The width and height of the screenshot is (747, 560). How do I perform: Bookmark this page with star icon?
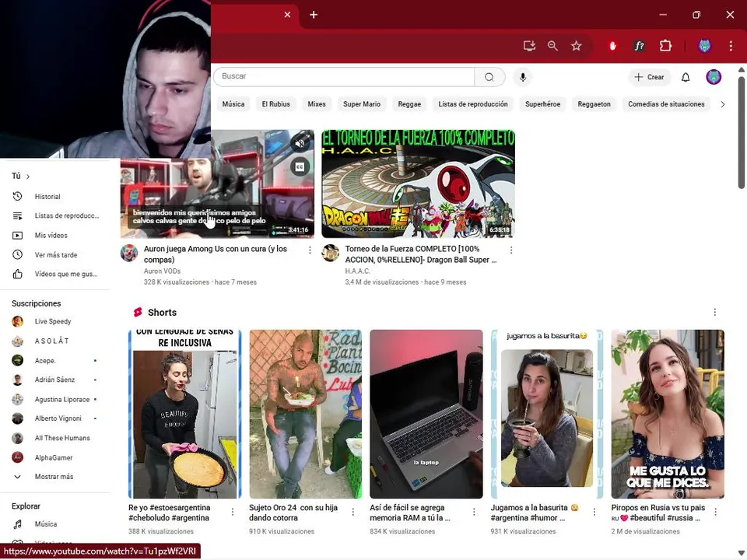tap(577, 46)
